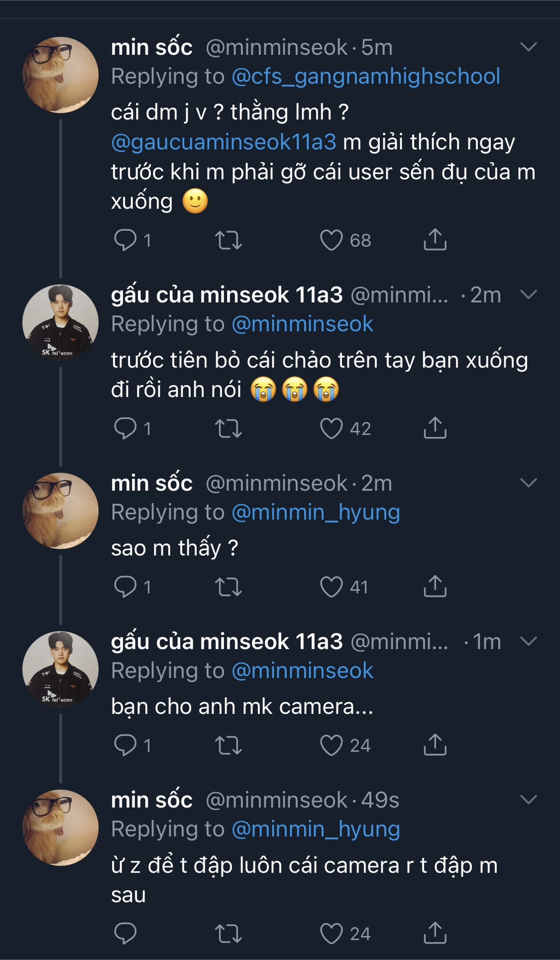The width and height of the screenshot is (560, 960).
Task: Retweet the "sao m thấy ?" tweet
Action: [228, 586]
